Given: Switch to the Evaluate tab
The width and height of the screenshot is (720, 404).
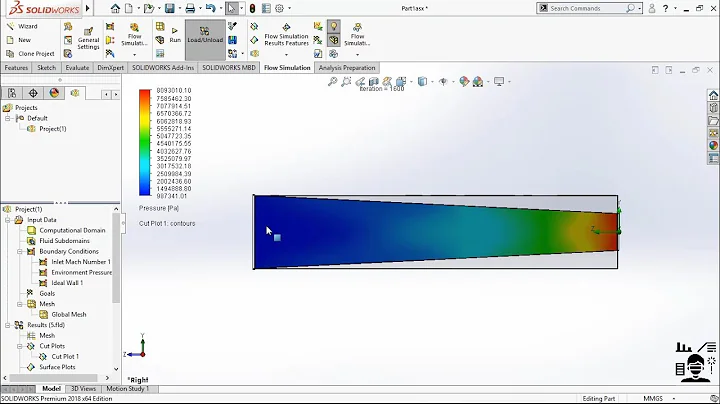Looking at the screenshot, I should pos(77,67).
